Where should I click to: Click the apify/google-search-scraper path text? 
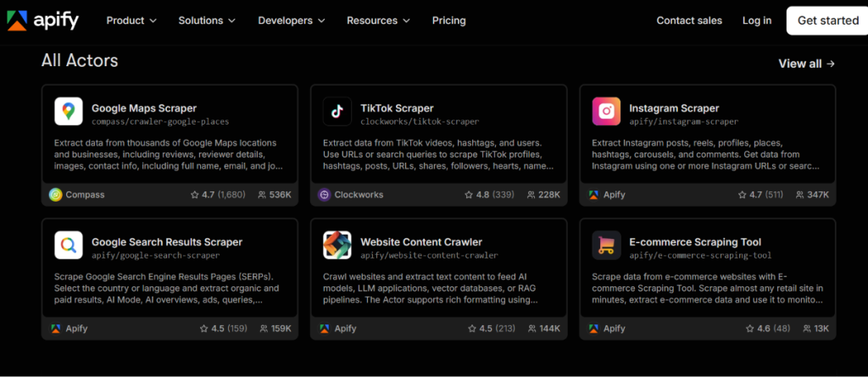point(156,256)
